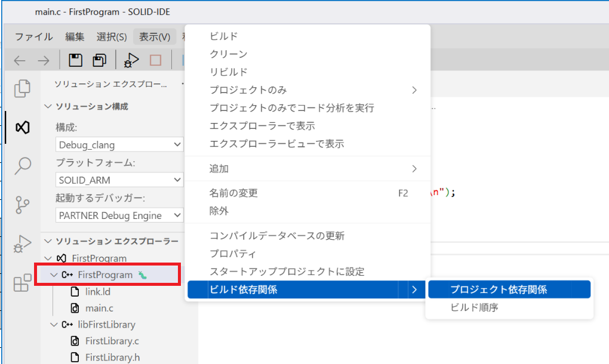Open the 構成 dropdown showing Debug_clang
Image resolution: width=609 pixels, height=364 pixels.
(x=119, y=144)
